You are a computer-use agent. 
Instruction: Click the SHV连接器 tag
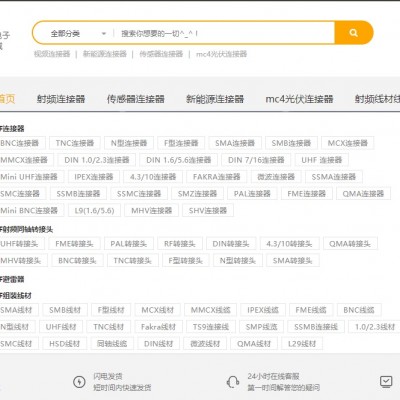(x=208, y=210)
